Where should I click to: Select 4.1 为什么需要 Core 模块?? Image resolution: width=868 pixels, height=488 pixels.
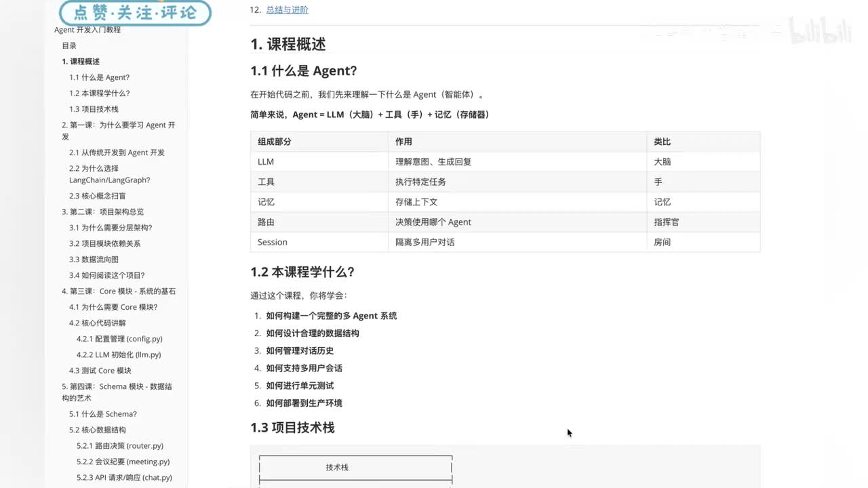(113, 307)
